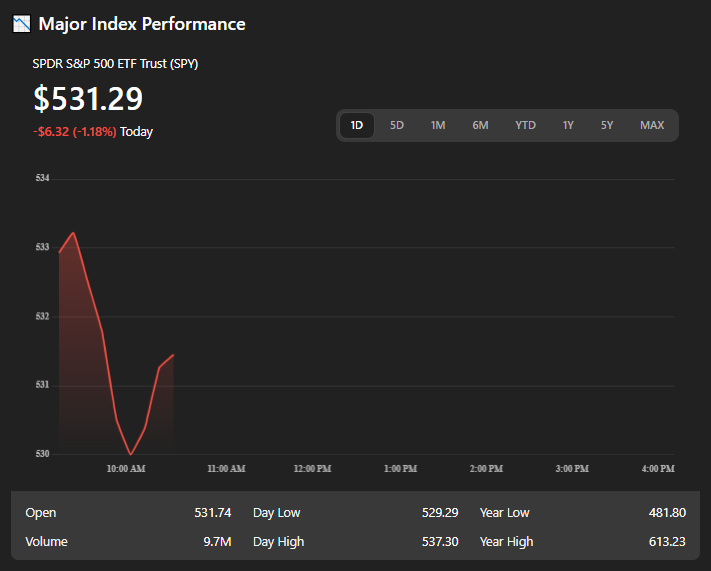711x571 pixels.
Task: Click the 10:00 AM axis label
Action: [126, 469]
